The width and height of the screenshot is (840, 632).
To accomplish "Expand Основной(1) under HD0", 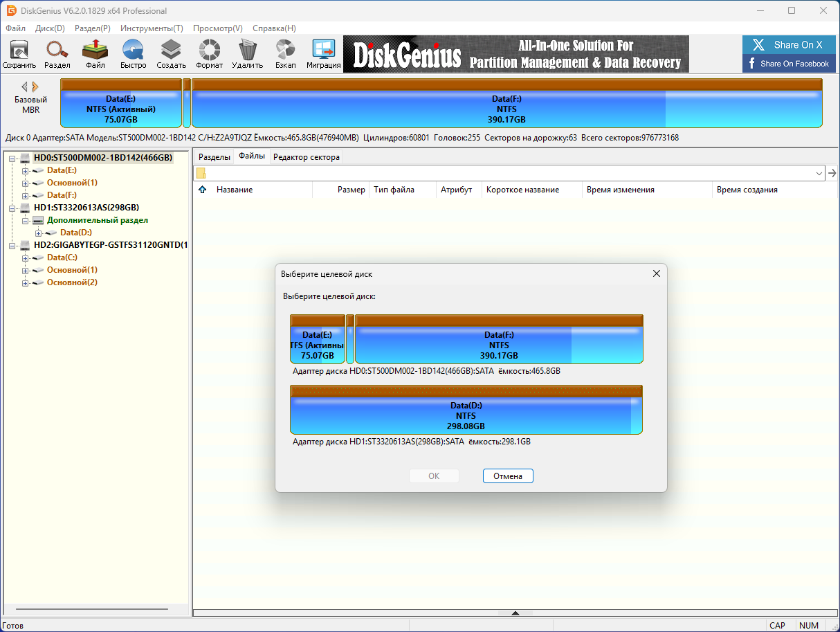I will (x=26, y=183).
